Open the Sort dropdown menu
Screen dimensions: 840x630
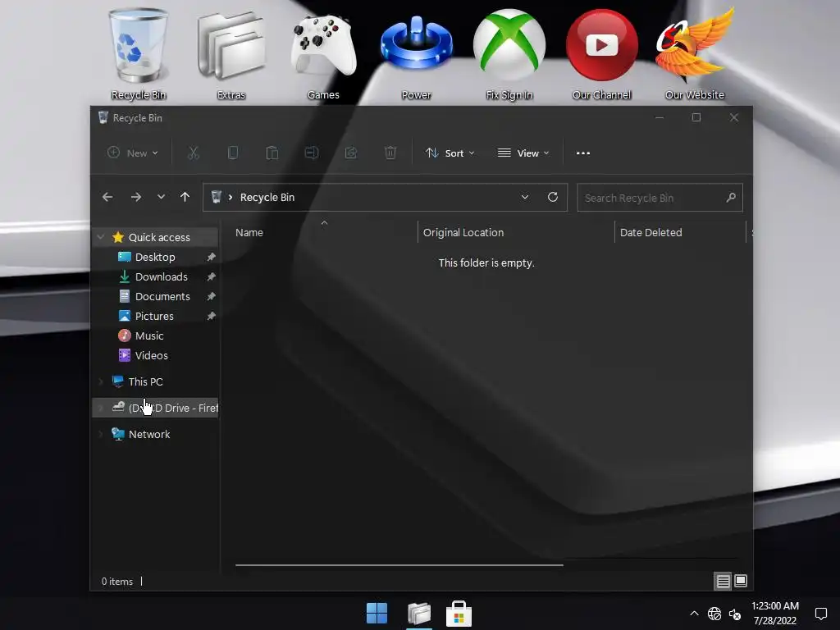[450, 153]
